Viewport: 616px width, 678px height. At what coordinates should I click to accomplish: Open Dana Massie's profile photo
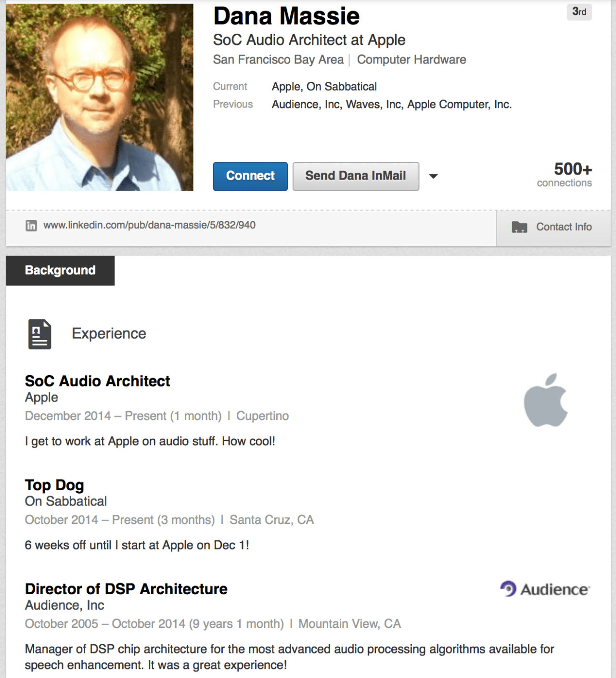point(100,97)
